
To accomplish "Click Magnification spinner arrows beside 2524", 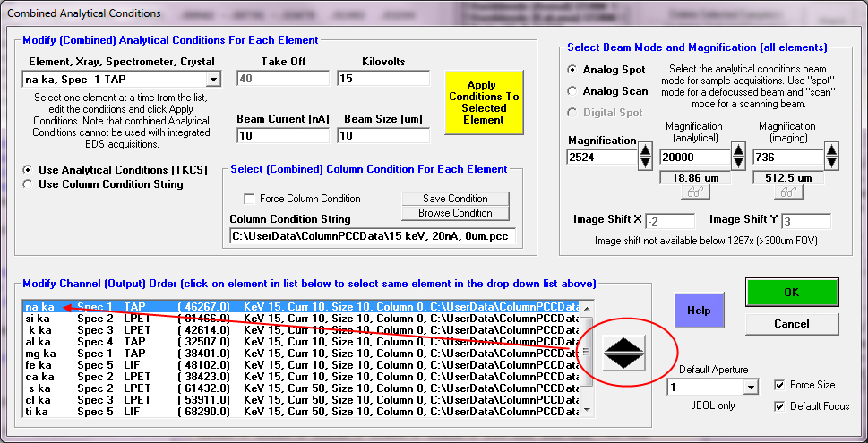I will click(644, 158).
